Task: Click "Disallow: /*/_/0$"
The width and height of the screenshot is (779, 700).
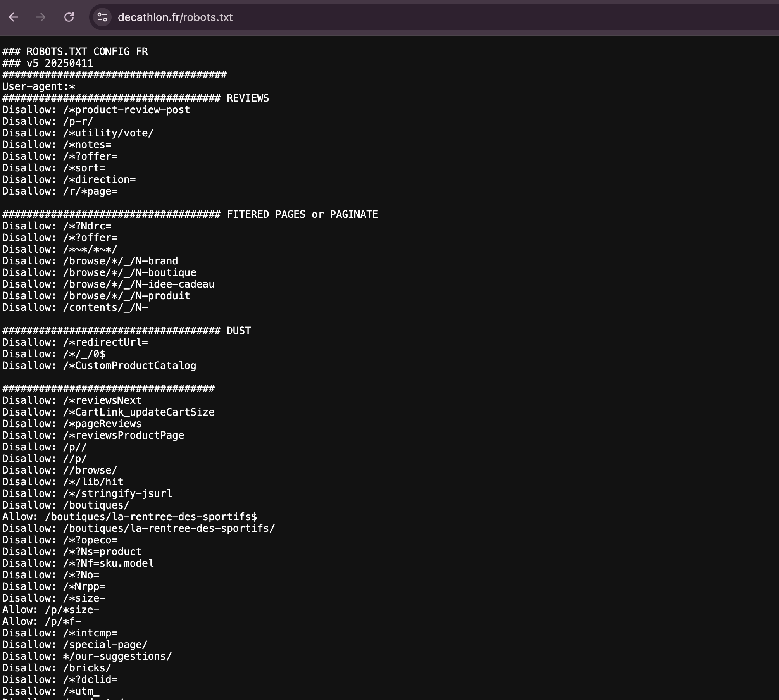Action: pyautogui.click(x=54, y=354)
